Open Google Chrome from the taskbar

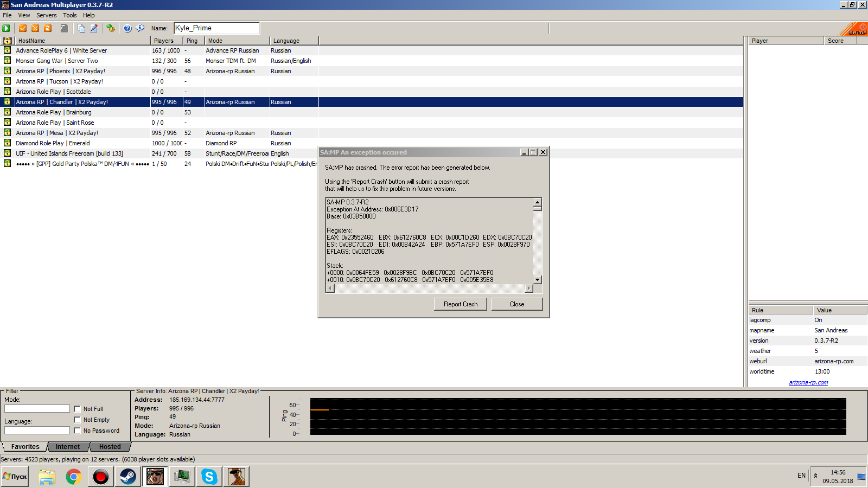[74, 477]
